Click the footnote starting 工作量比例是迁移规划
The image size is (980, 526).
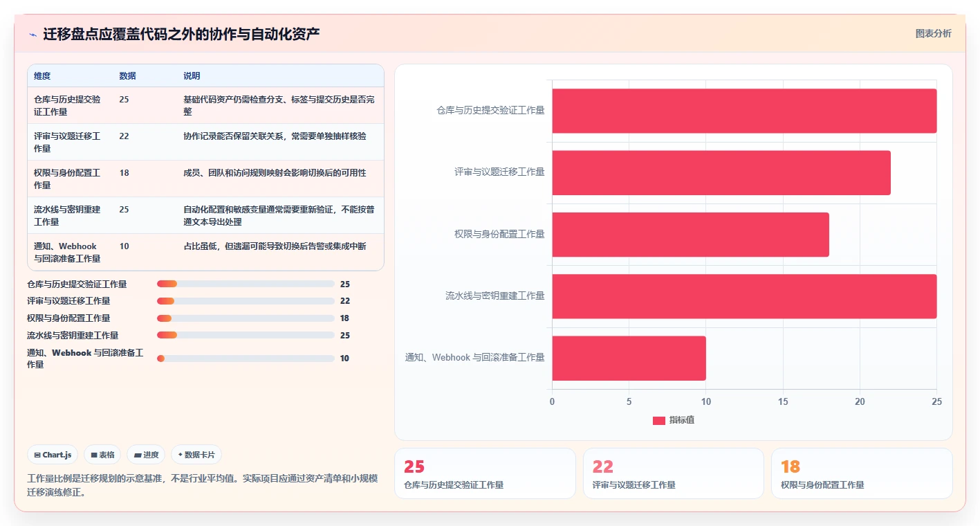point(203,486)
